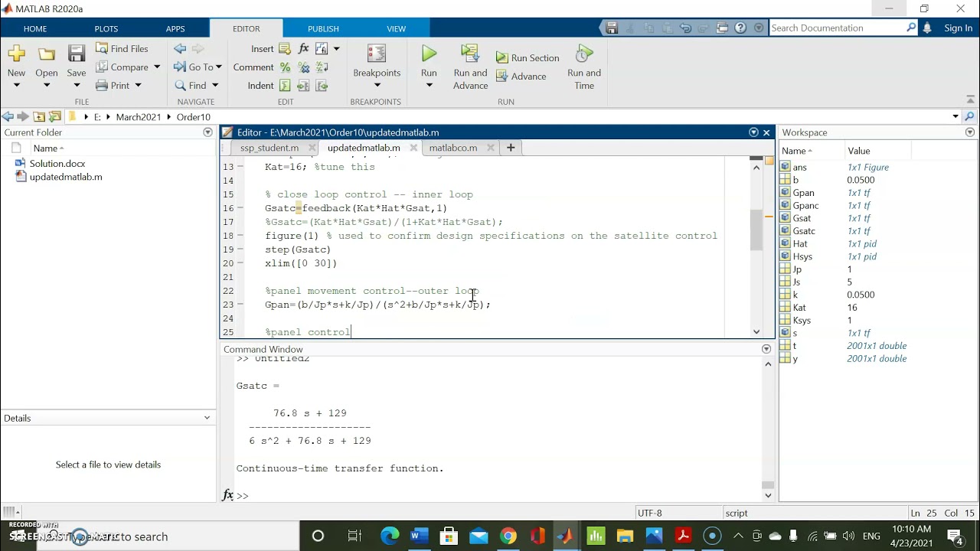Open Current Folder panel actions menu
Image resolution: width=980 pixels, height=551 pixels.
(x=207, y=132)
